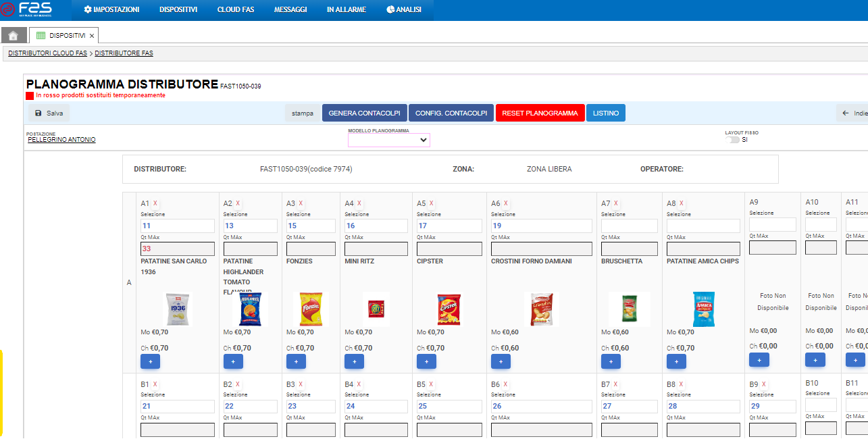
Task: Click the Patatine Amica Chips product image
Action: click(x=703, y=309)
